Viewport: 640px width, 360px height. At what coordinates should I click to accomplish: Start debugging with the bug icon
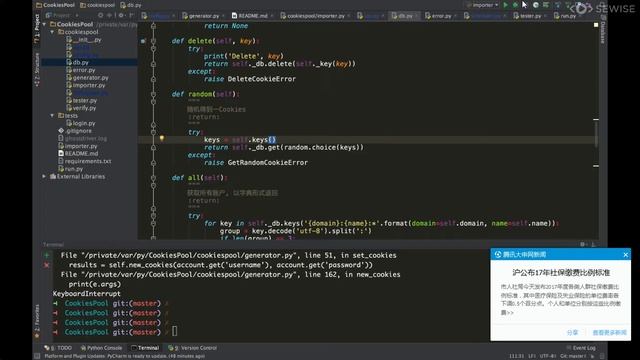pos(515,5)
